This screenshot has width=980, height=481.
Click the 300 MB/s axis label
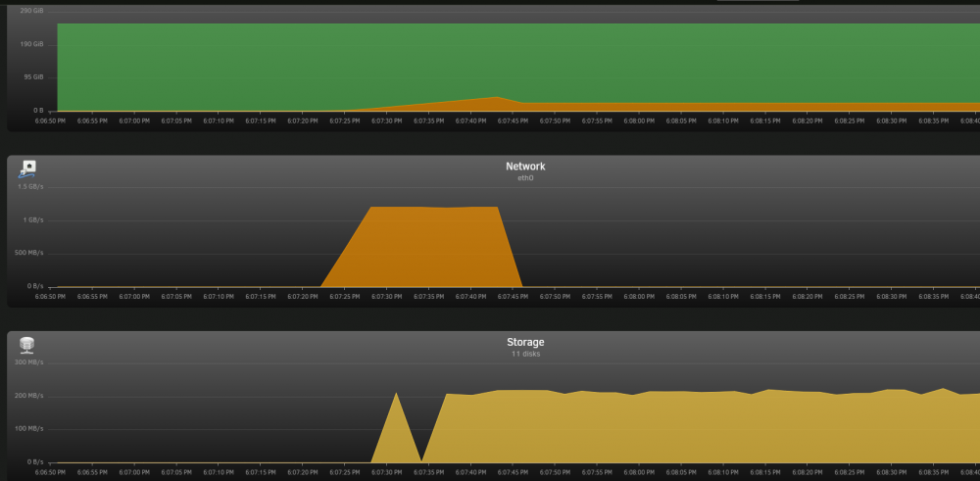(29, 362)
